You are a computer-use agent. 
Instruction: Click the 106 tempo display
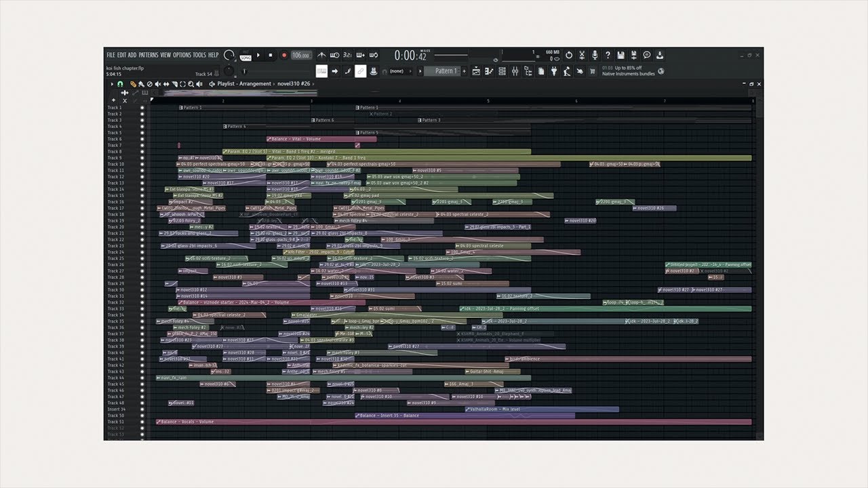(x=302, y=55)
